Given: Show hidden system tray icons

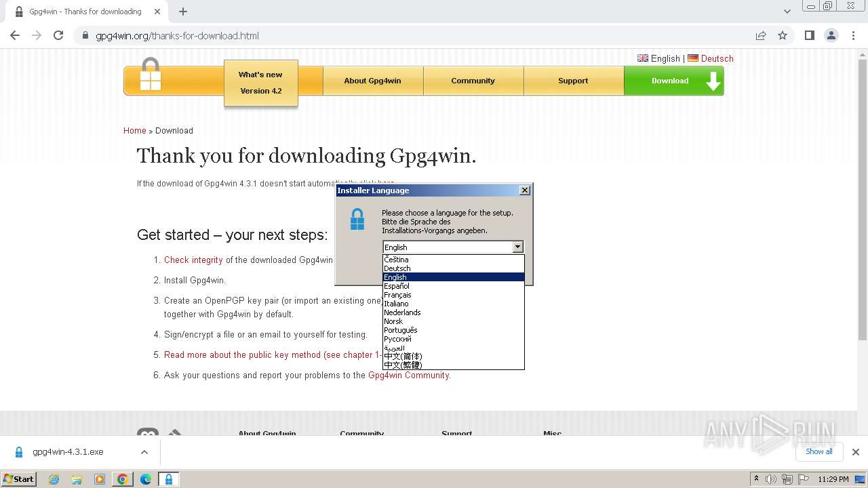Looking at the screenshot, I should pyautogui.click(x=757, y=479).
